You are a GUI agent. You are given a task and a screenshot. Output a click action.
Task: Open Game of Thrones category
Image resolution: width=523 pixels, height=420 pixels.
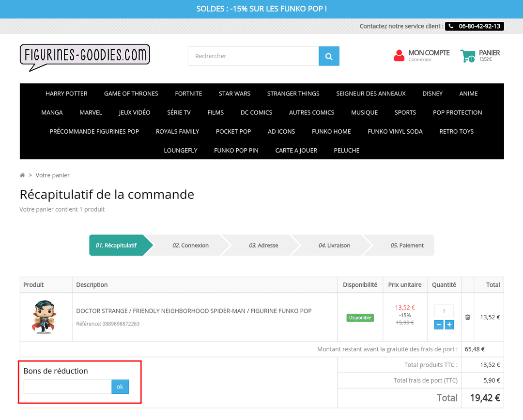pyautogui.click(x=131, y=93)
